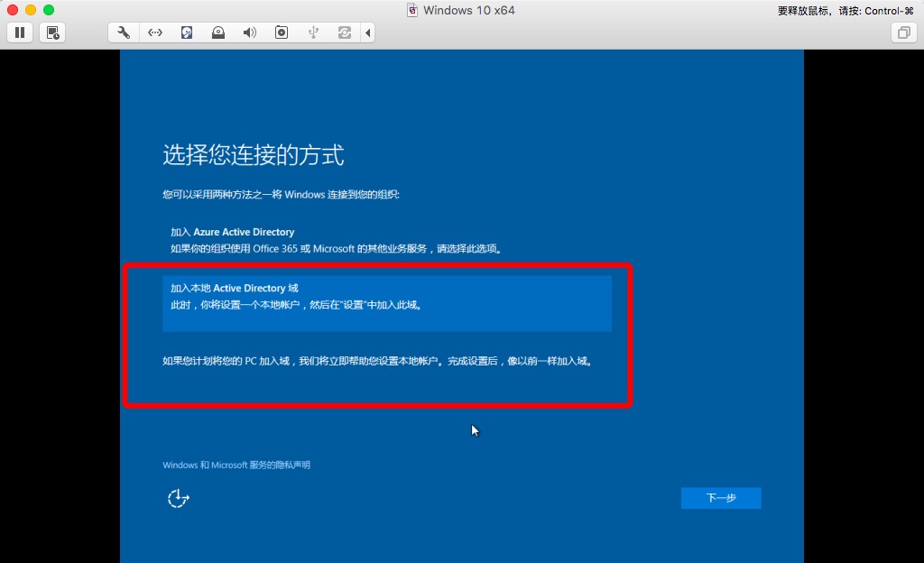Viewport: 924px width, 563px height.
Task: Click the sound speaker icon
Action: (x=250, y=32)
